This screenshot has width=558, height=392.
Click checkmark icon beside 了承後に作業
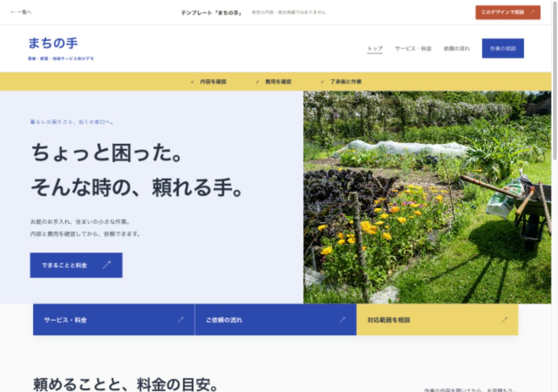[x=322, y=82]
